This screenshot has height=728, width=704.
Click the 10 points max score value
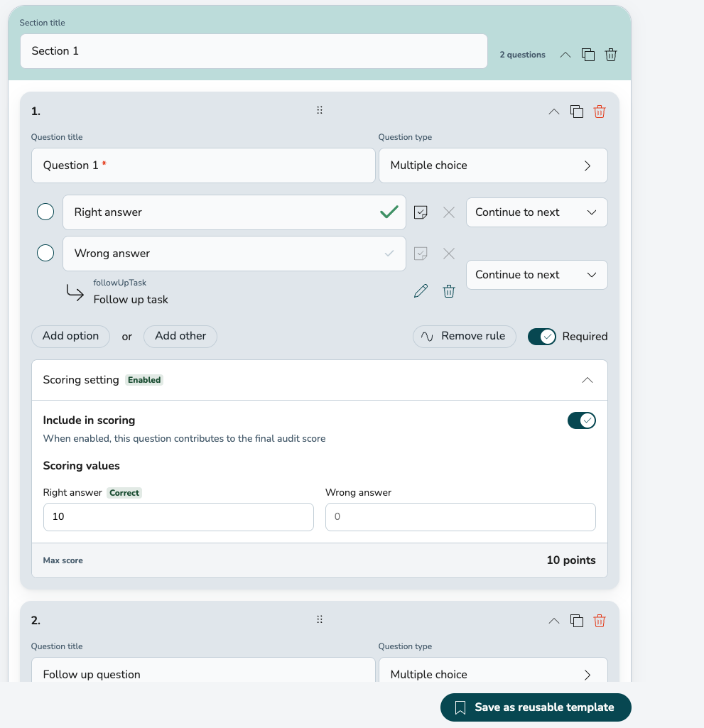[571, 560]
